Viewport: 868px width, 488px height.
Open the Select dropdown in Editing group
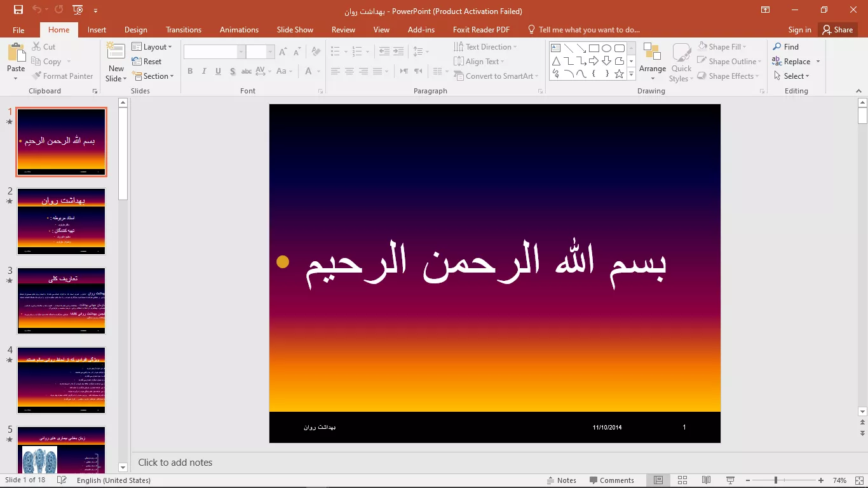tap(792, 76)
